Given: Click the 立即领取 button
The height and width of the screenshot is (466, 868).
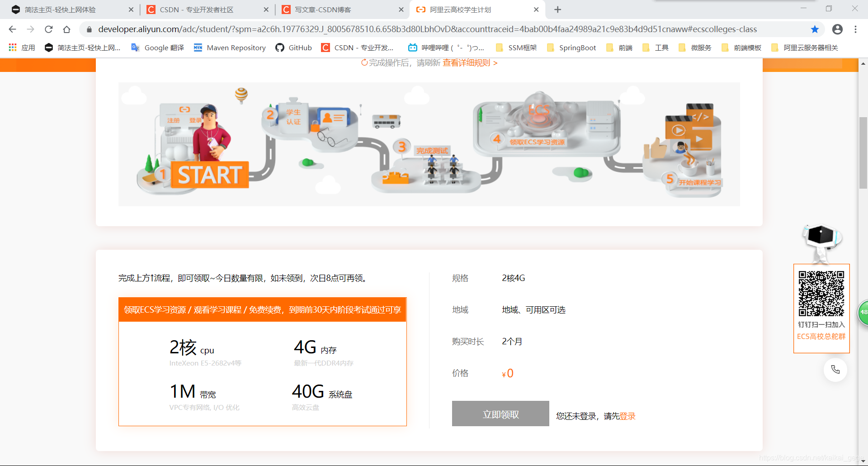Looking at the screenshot, I should pos(500,414).
